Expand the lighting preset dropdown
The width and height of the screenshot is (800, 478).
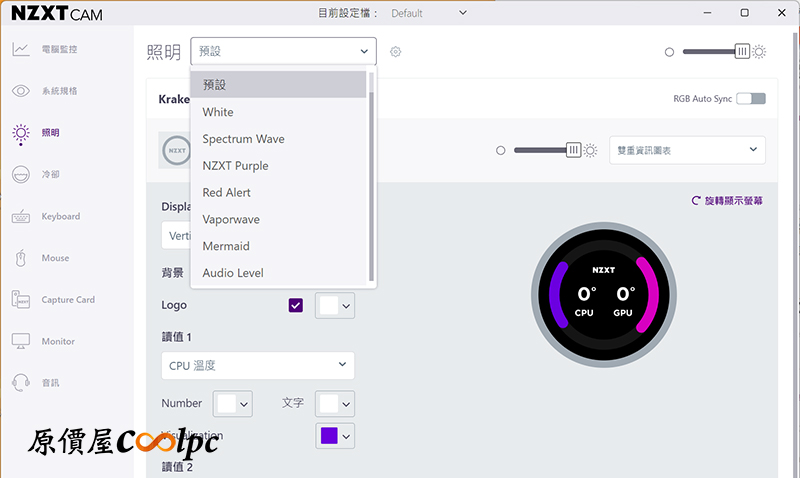(x=284, y=51)
